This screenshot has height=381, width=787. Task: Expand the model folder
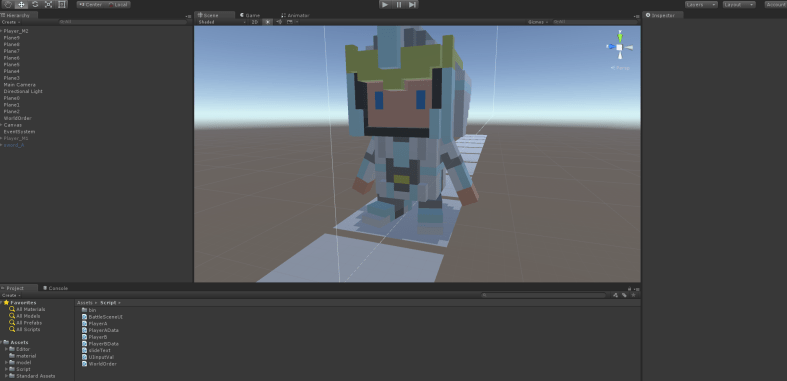tap(7, 362)
